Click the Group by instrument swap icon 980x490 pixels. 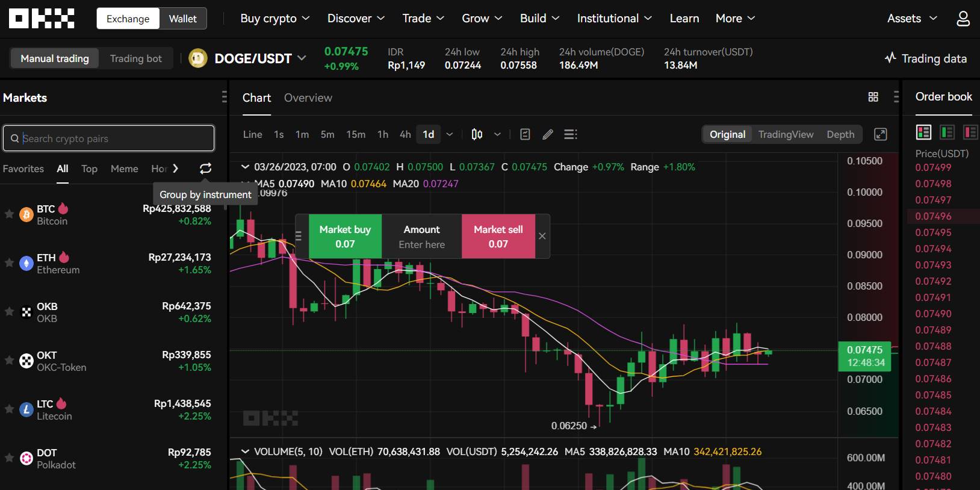205,169
